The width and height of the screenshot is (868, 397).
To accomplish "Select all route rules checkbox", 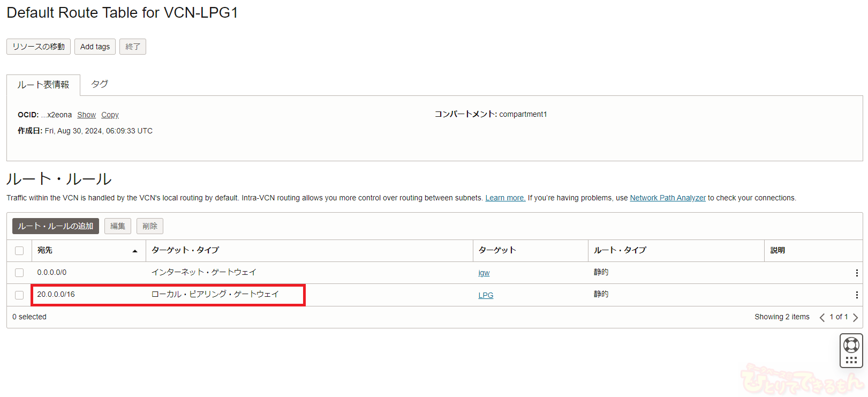I will (19, 251).
